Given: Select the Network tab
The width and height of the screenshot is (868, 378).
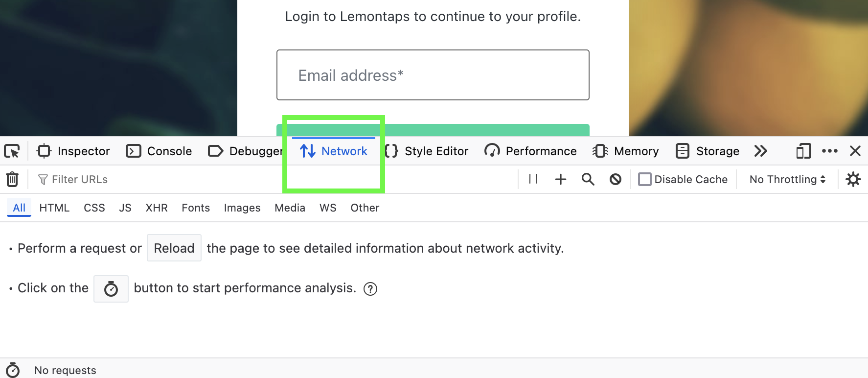Looking at the screenshot, I should 334,151.
